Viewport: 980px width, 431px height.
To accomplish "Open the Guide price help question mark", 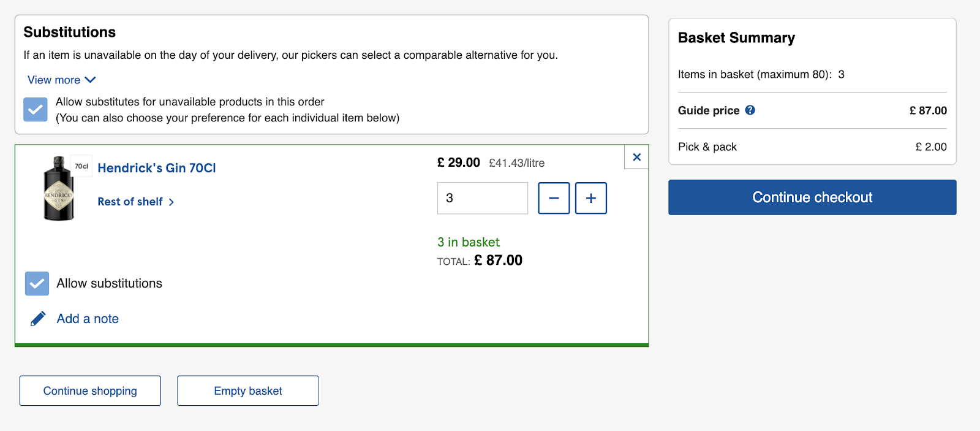I will coord(750,110).
